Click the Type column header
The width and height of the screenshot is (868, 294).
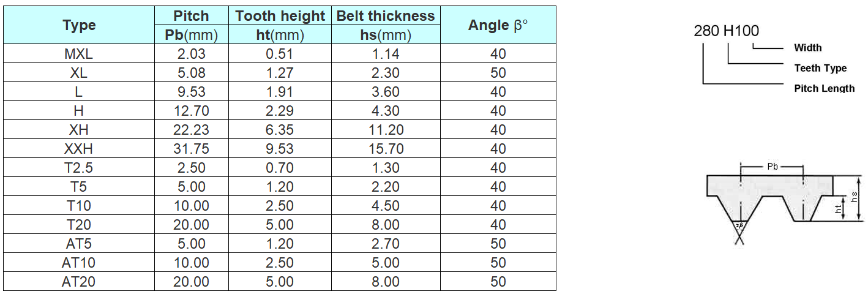[79, 25]
